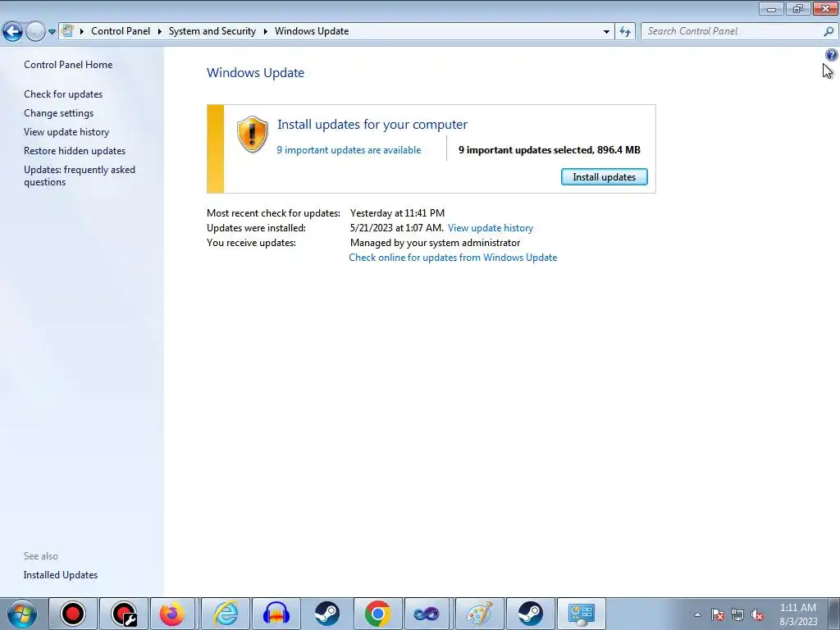
Task: Click 'Managed by your system administrator' text
Action: tap(435, 243)
